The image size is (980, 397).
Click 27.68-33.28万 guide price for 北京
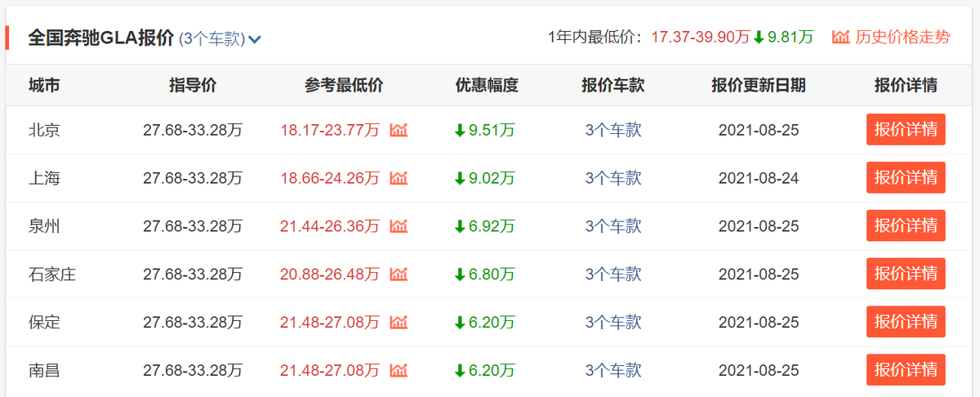pyautogui.click(x=193, y=130)
